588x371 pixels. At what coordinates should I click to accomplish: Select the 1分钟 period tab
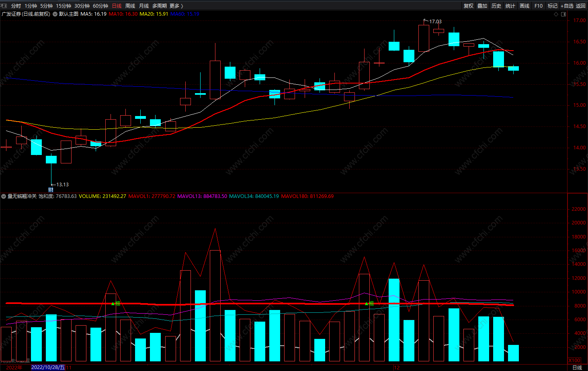point(31,6)
